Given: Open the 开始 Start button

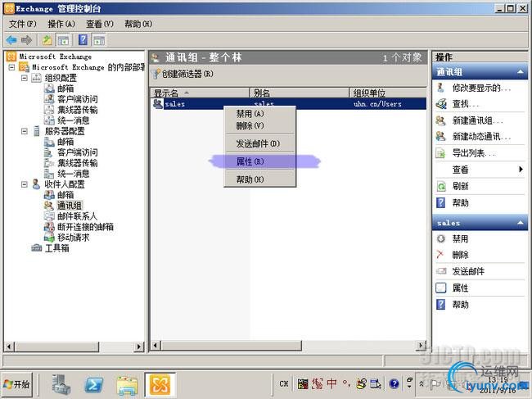Looking at the screenshot, I should (x=17, y=384).
